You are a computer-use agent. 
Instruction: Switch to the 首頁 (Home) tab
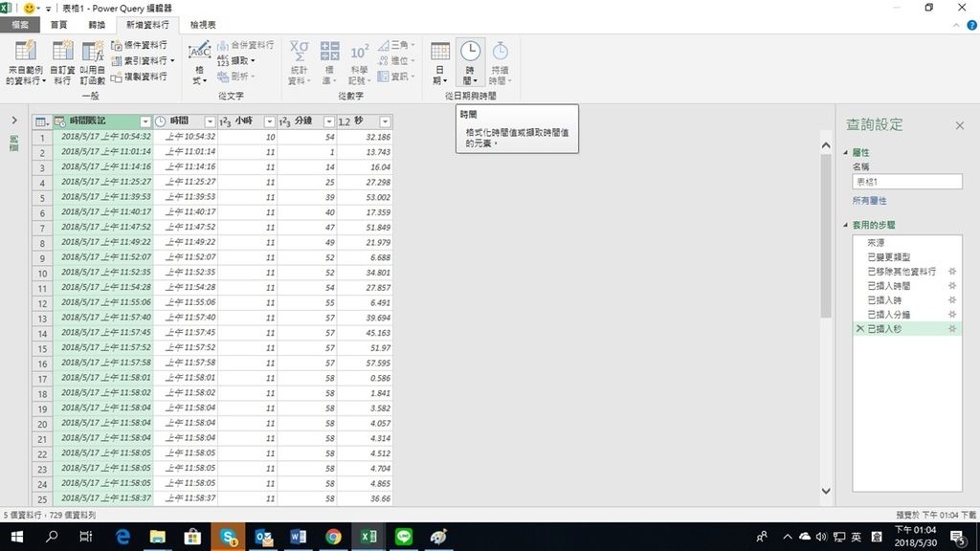coord(58,25)
